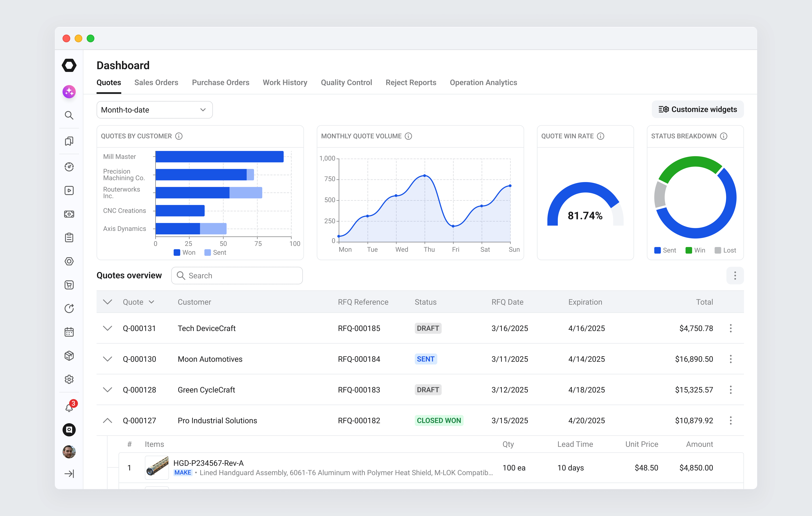Open the Month-to-date dropdown

pyautogui.click(x=154, y=110)
